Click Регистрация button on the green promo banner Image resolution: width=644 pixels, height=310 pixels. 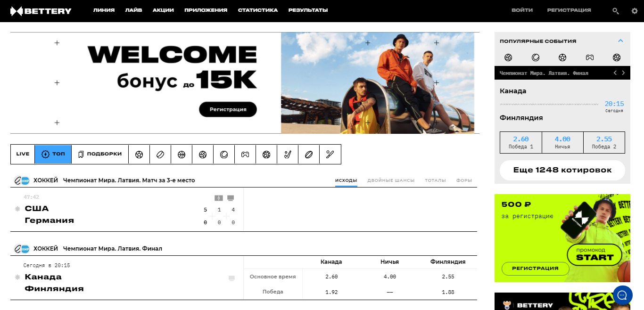click(x=535, y=269)
